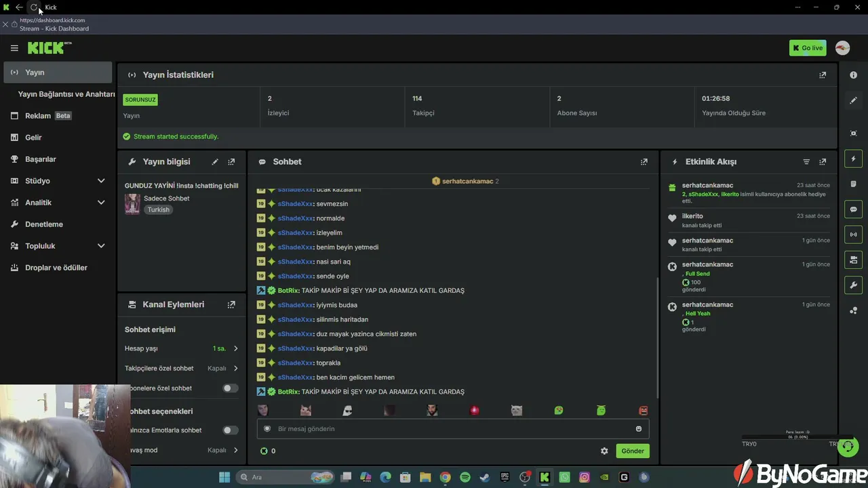The height and width of the screenshot is (488, 868).
Task: Open the emoji picker in message box
Action: pyautogui.click(x=639, y=428)
